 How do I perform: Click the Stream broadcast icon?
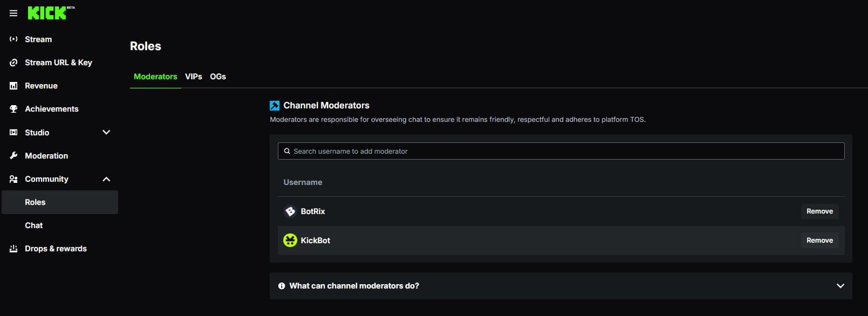pos(13,39)
